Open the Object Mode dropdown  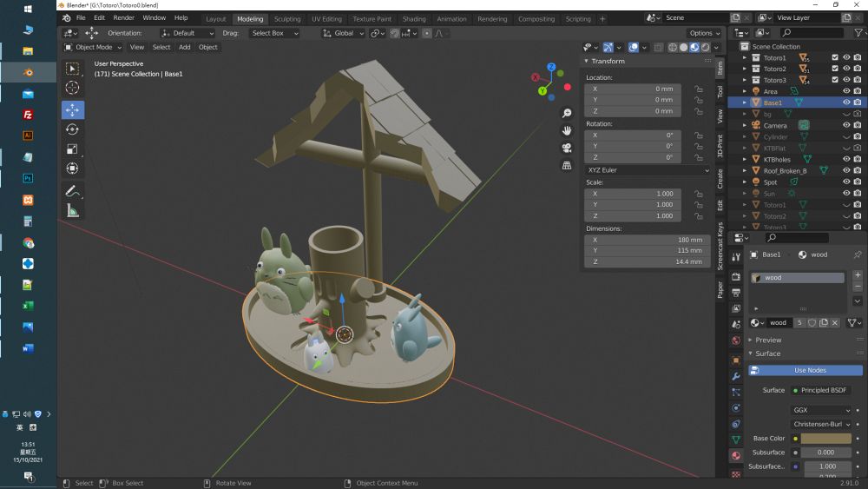click(94, 47)
